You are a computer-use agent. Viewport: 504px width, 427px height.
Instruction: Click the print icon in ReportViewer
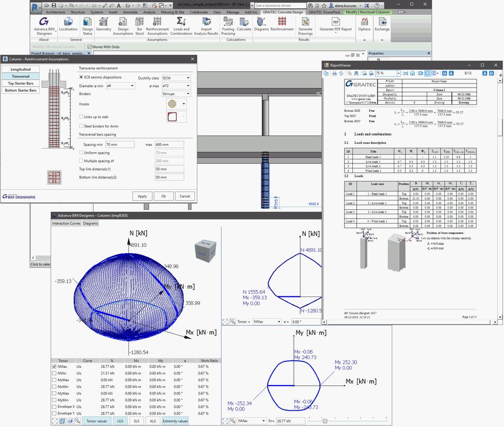(x=334, y=73)
